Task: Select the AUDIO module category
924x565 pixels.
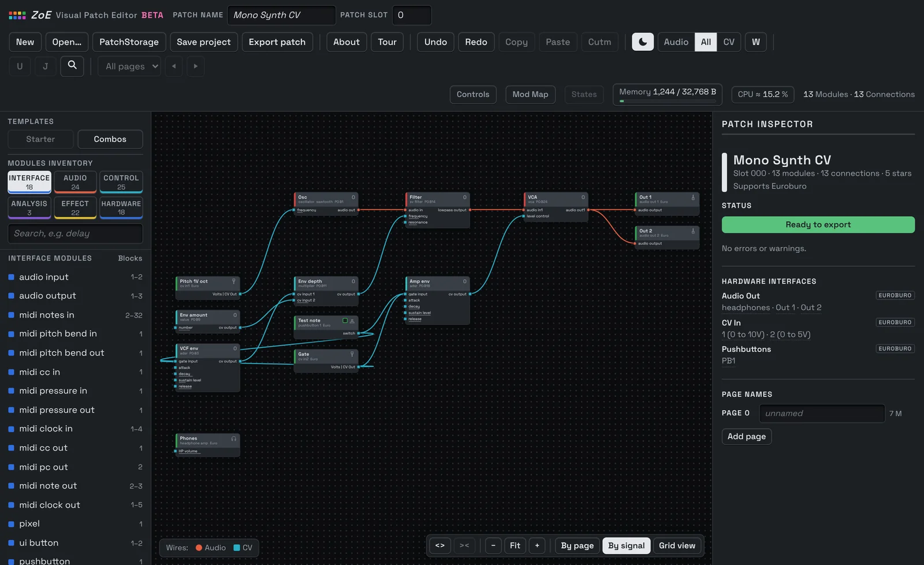Action: [75, 182]
